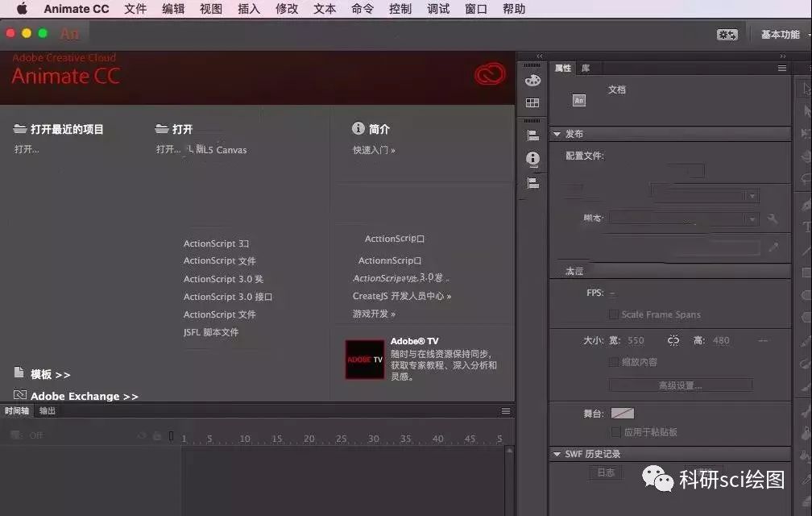Click the page icon beside 模板
The image size is (812, 516).
19,372
